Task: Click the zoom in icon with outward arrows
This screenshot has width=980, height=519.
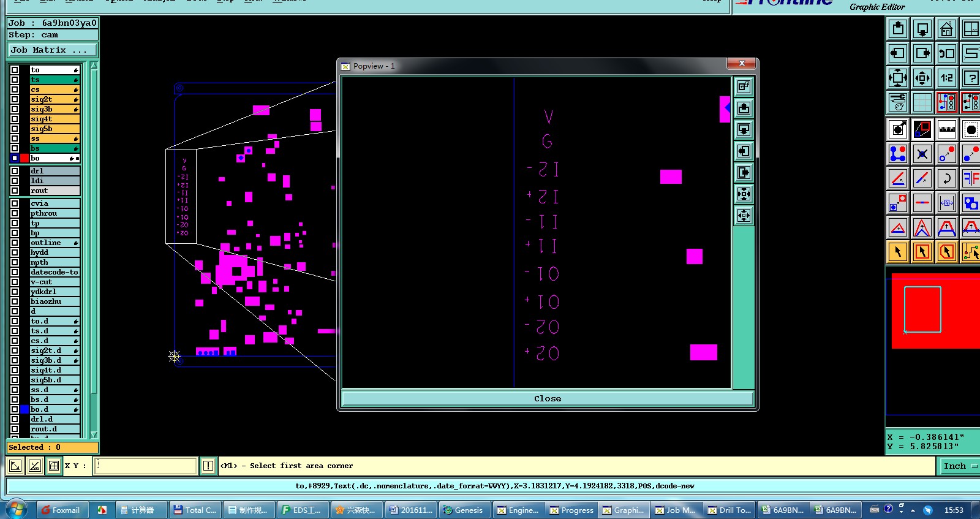Action: (898, 78)
